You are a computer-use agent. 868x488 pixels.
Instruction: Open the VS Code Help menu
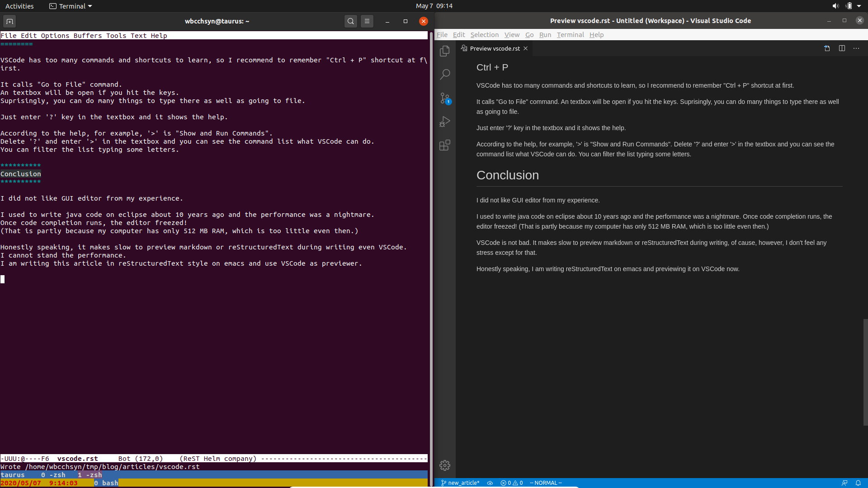[596, 35]
